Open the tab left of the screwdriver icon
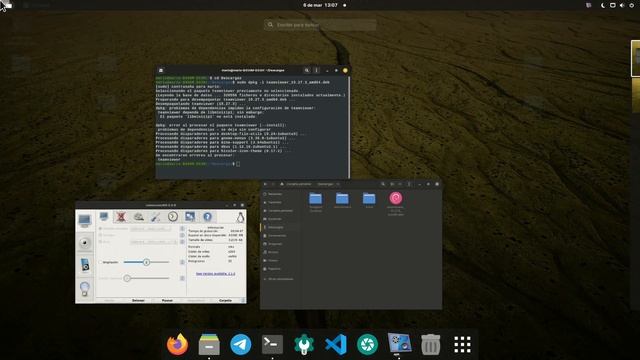Screen dimensions: 640x360 click(138, 217)
